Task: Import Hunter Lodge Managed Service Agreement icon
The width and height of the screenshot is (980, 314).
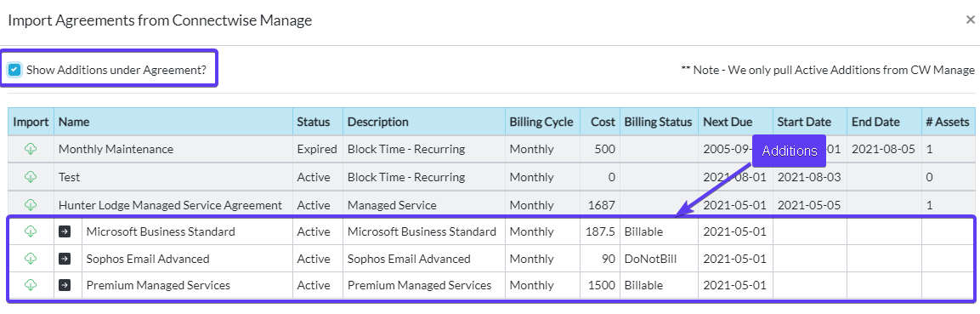Action: (31, 204)
